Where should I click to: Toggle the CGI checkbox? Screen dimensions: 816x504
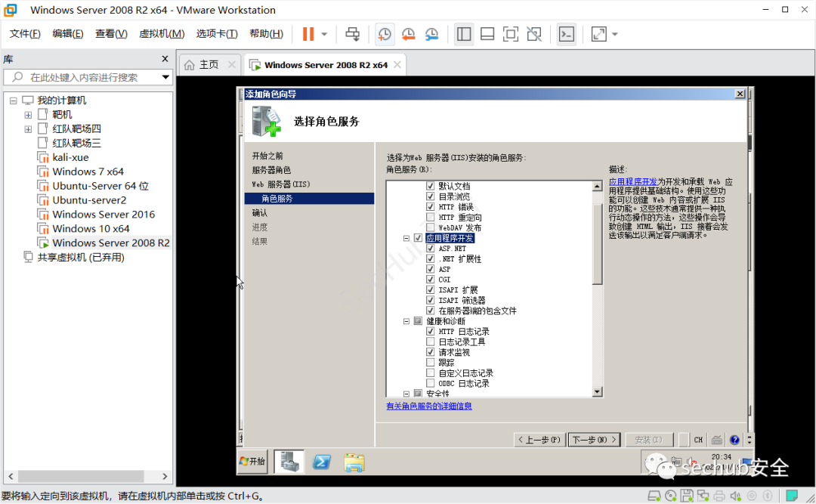[430, 280]
